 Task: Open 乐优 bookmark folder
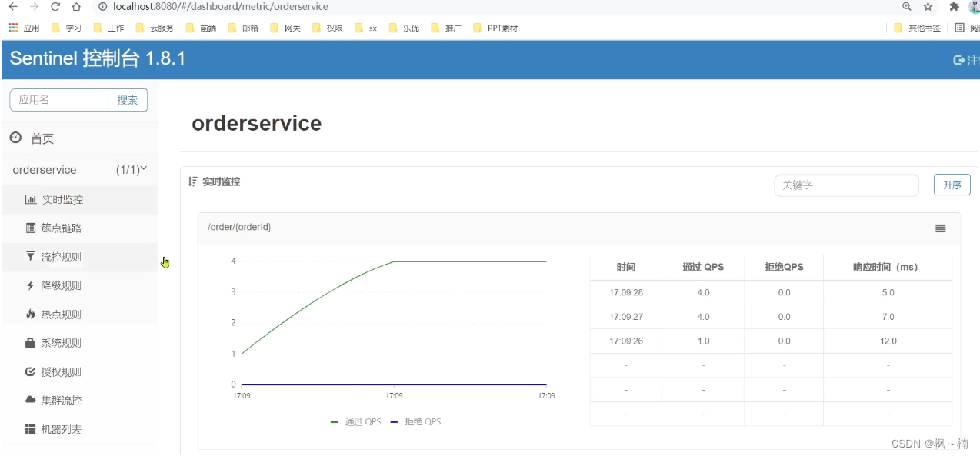[404, 28]
